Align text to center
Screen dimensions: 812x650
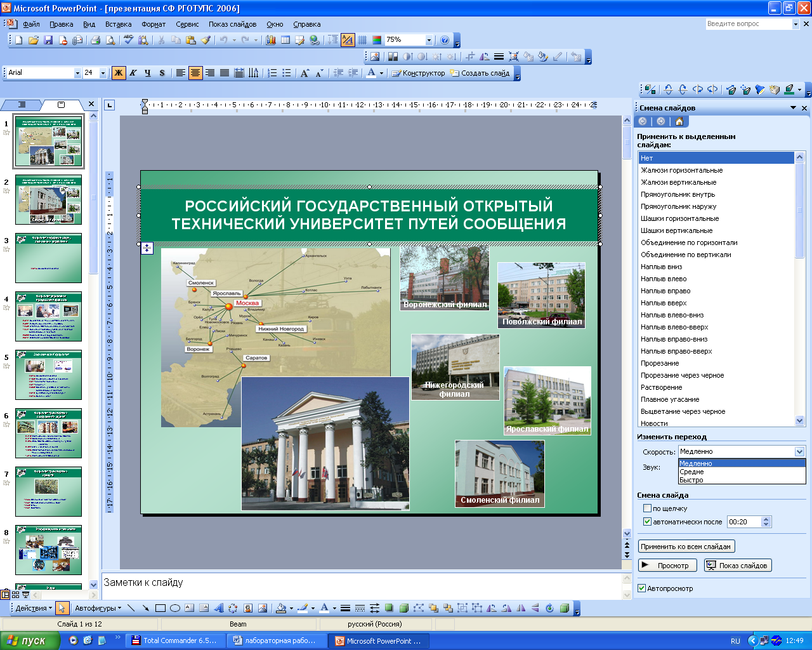[x=195, y=73]
